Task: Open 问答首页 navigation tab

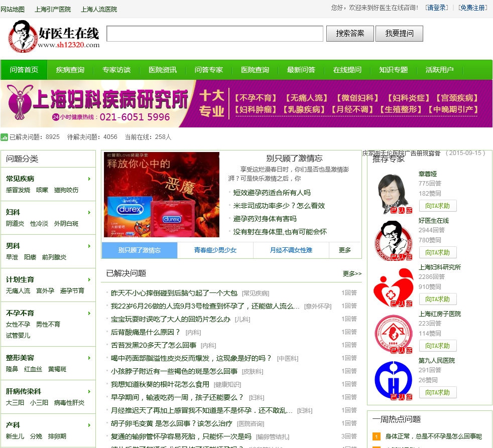Action: [x=24, y=70]
